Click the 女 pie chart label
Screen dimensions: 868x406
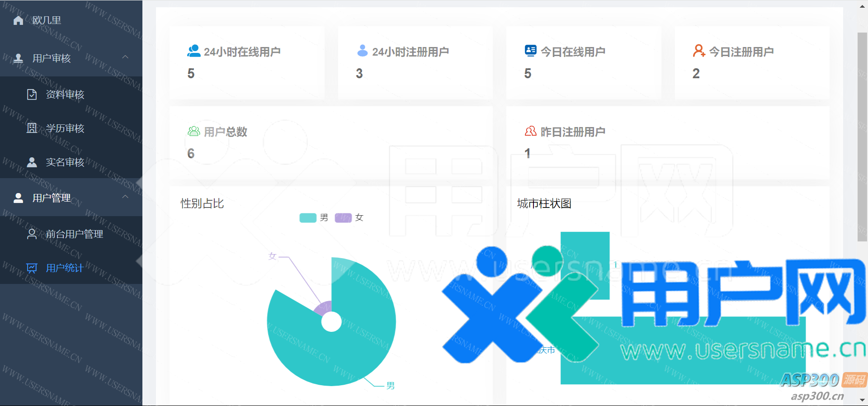272,256
